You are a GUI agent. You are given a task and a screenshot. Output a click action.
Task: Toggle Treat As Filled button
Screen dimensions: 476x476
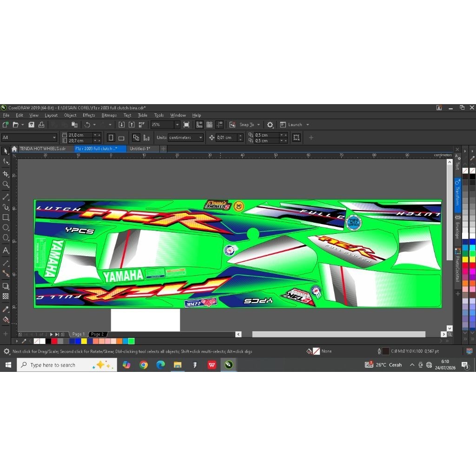tap(296, 138)
